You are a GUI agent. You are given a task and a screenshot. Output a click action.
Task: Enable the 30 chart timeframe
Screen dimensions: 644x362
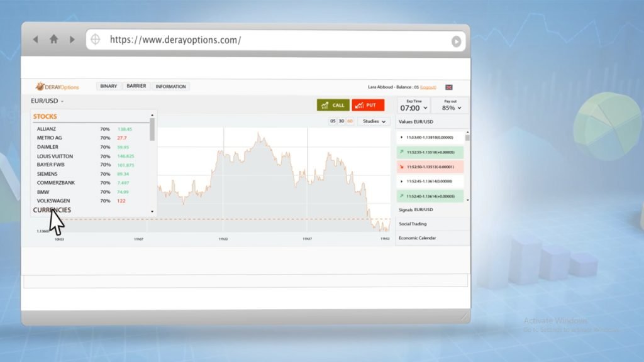[341, 121]
